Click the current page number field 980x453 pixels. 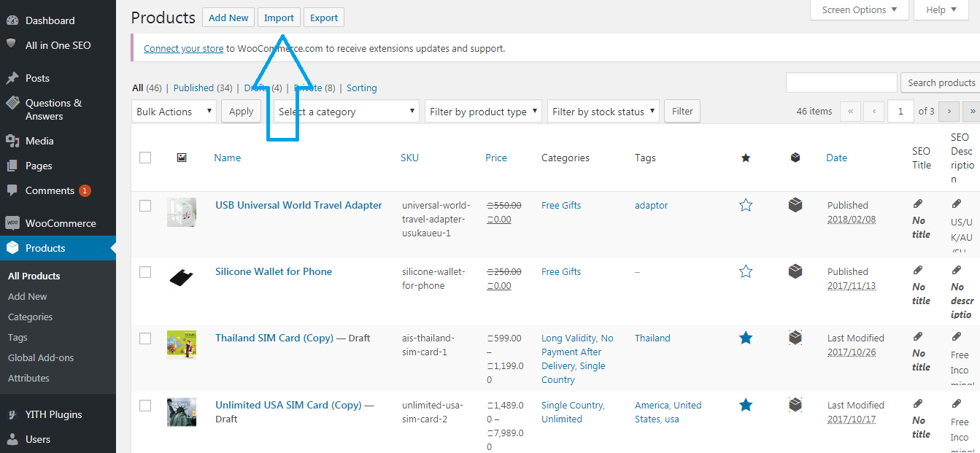901,112
